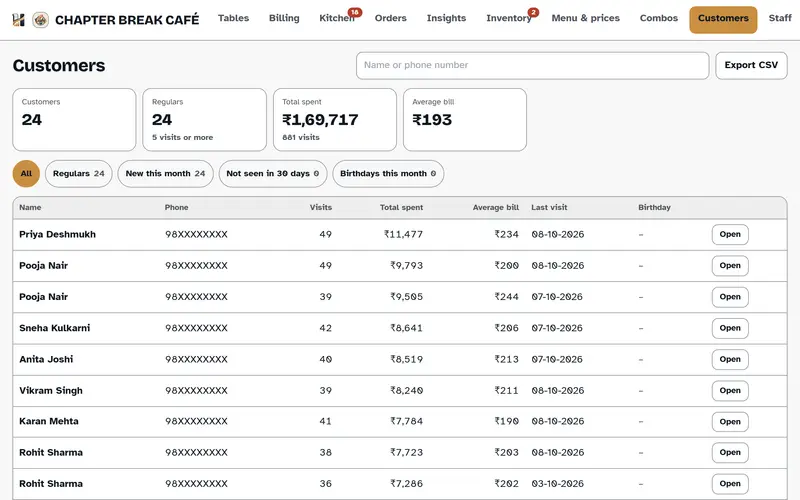
Task: Go to the Billing tab
Action: 284,18
